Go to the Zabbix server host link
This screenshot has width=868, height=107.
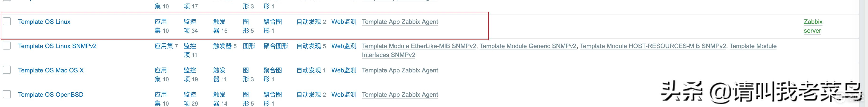point(813,26)
